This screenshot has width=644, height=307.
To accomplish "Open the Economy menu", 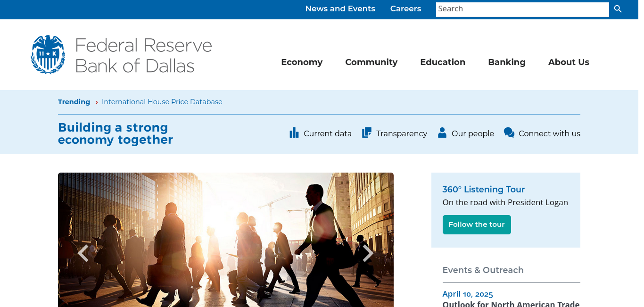I will pyautogui.click(x=302, y=62).
